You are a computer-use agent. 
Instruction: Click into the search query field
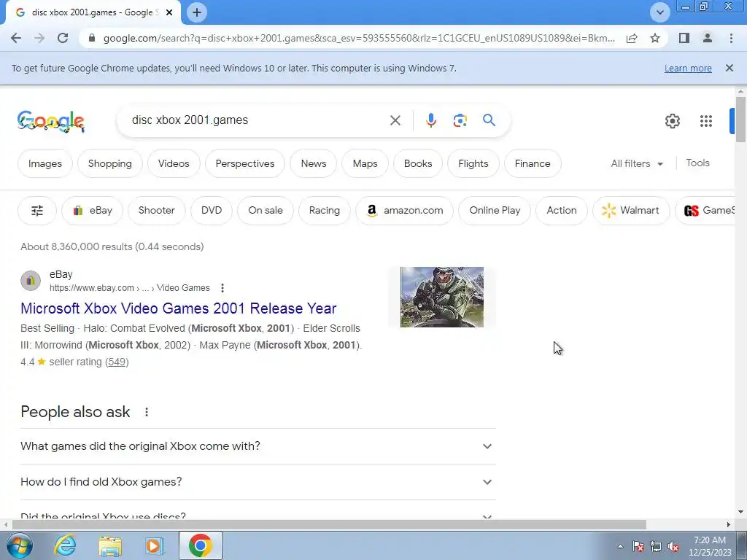click(x=255, y=120)
